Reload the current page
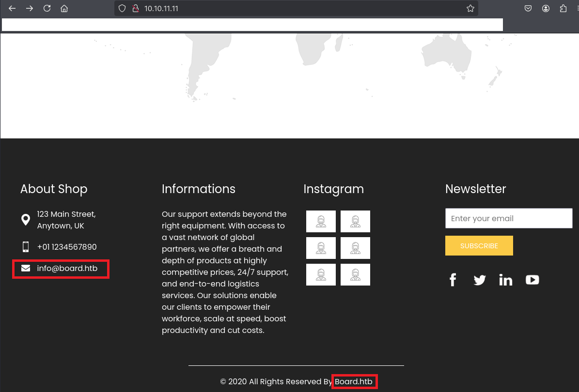The width and height of the screenshot is (579, 392). 47,8
